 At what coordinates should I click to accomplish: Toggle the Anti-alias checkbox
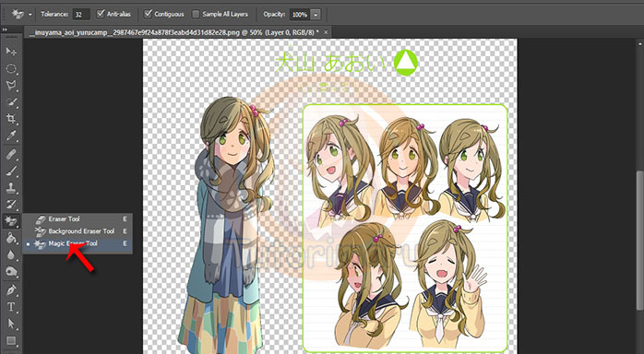(101, 14)
